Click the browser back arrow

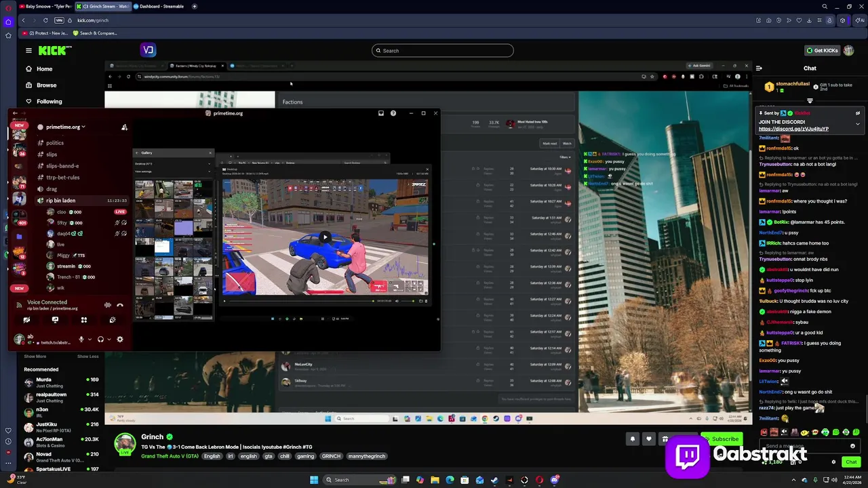[x=23, y=20]
